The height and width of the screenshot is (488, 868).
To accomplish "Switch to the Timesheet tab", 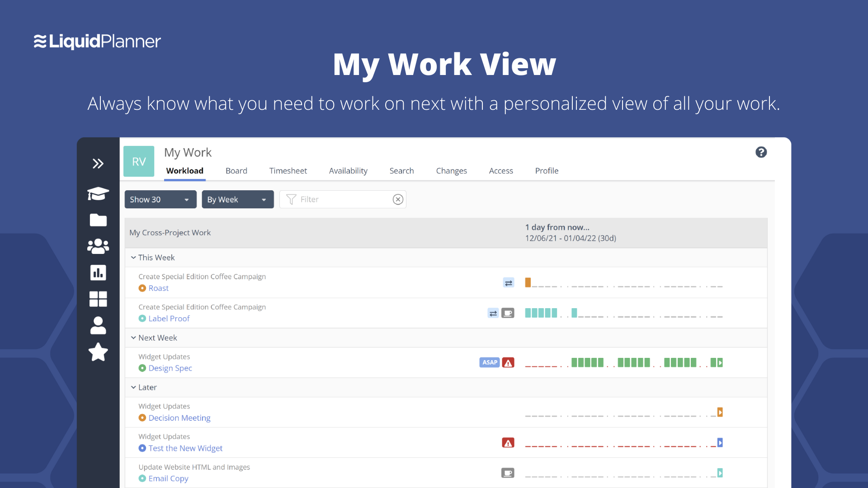I will tap(288, 171).
